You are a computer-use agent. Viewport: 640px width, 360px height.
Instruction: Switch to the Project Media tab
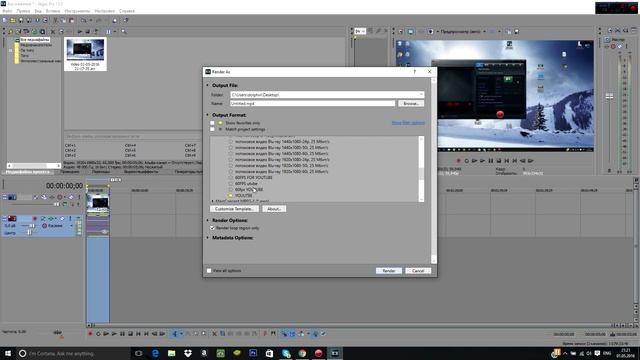coord(28,172)
